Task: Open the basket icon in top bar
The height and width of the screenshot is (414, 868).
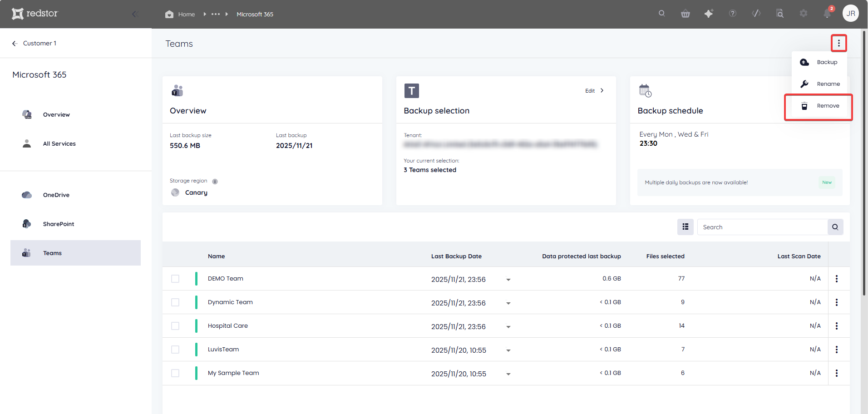Action: (686, 14)
